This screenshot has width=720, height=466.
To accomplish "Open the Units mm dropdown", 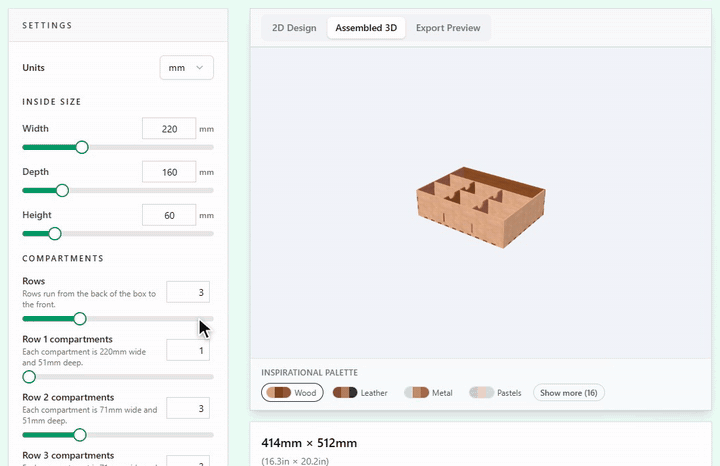I will (186, 67).
